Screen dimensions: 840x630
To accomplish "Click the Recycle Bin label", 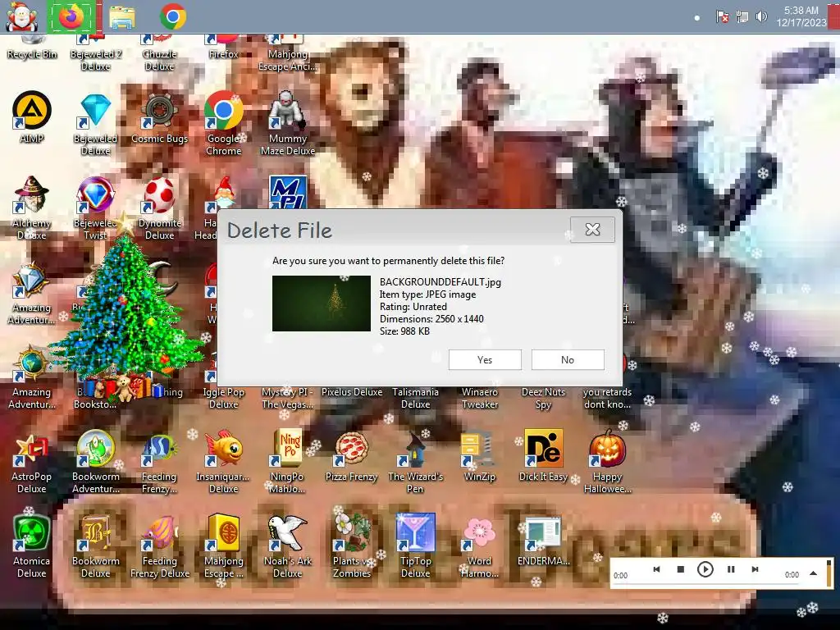I will click(32, 54).
